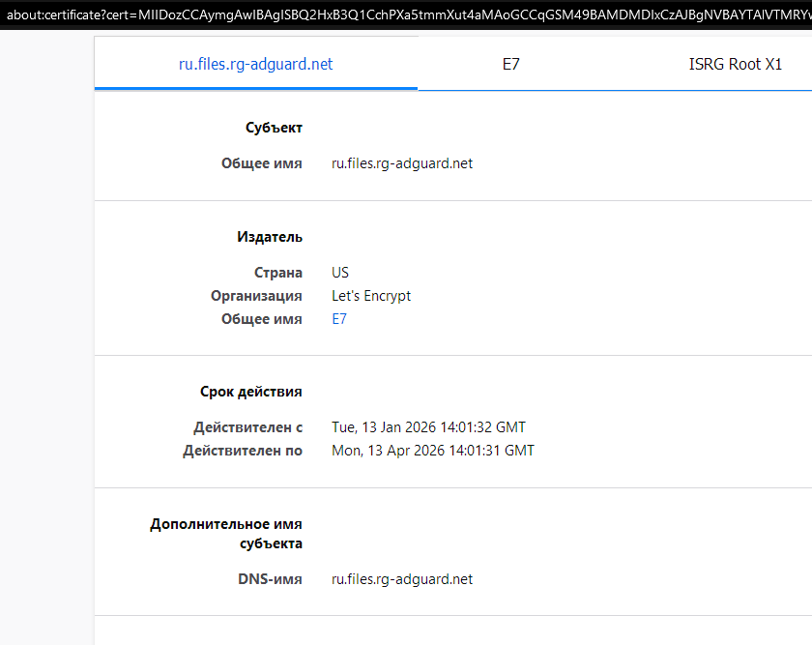Open the ISRG Root X1 tab

pyautogui.click(x=735, y=65)
